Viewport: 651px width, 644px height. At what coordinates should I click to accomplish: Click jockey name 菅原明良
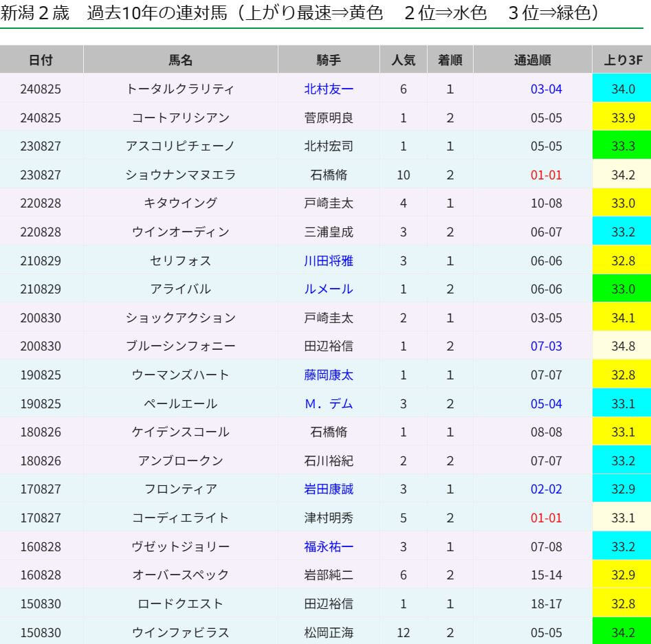point(329,118)
